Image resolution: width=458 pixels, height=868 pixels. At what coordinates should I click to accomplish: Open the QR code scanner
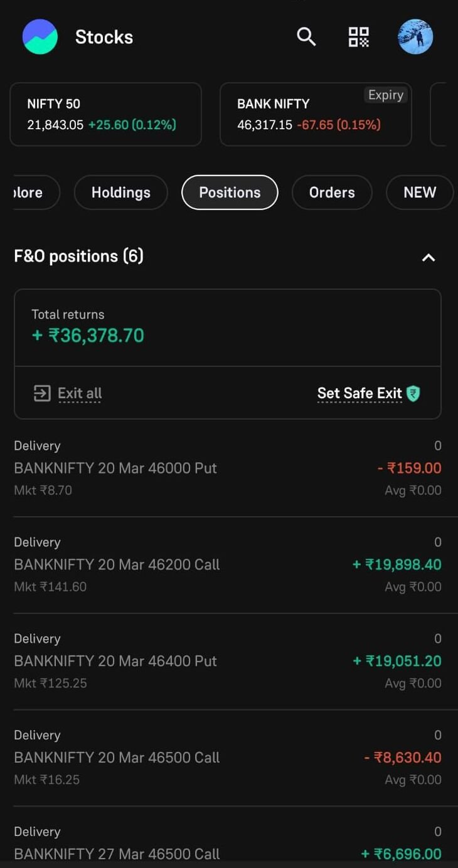tap(359, 37)
